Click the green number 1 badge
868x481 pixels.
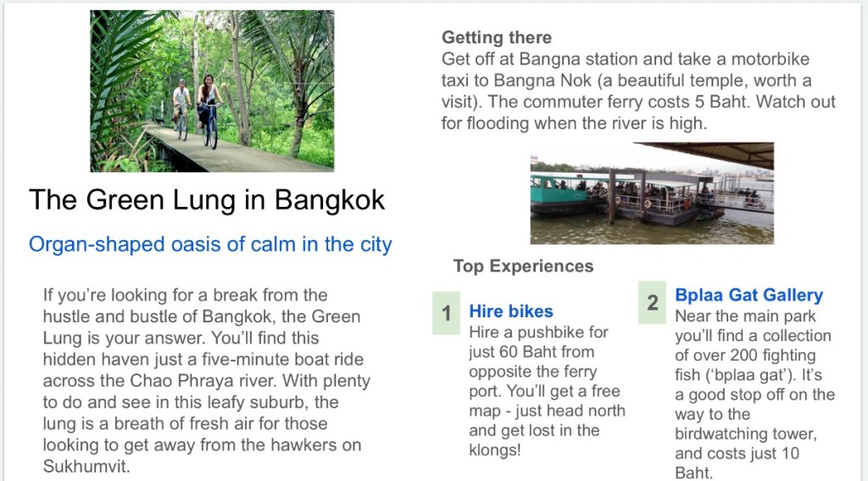(x=446, y=313)
